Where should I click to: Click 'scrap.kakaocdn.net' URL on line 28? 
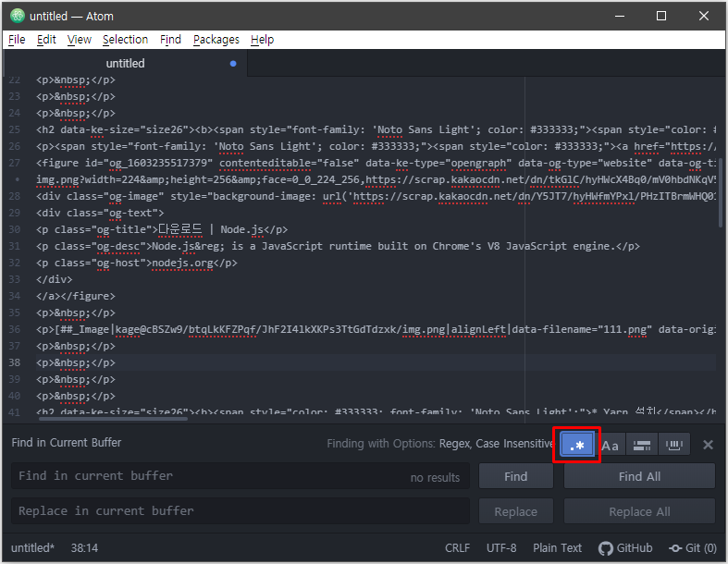point(457,196)
